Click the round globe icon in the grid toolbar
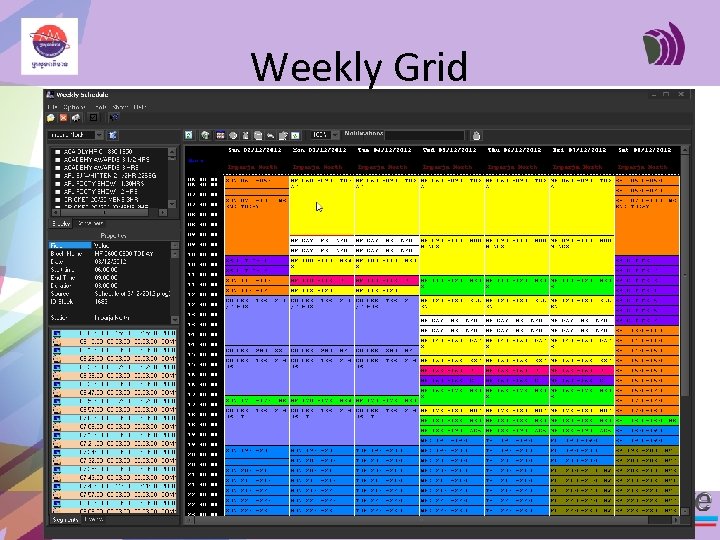This screenshot has width=720, height=540. point(233,135)
